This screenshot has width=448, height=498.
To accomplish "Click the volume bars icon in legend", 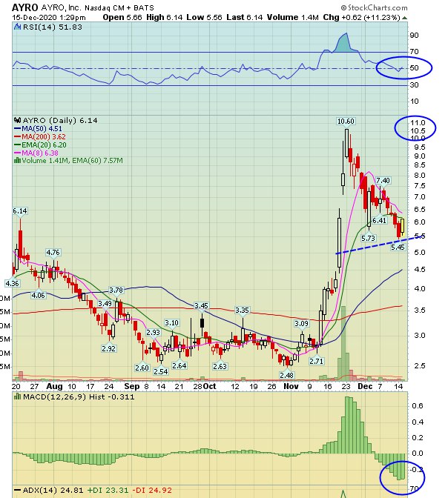I will coord(18,160).
